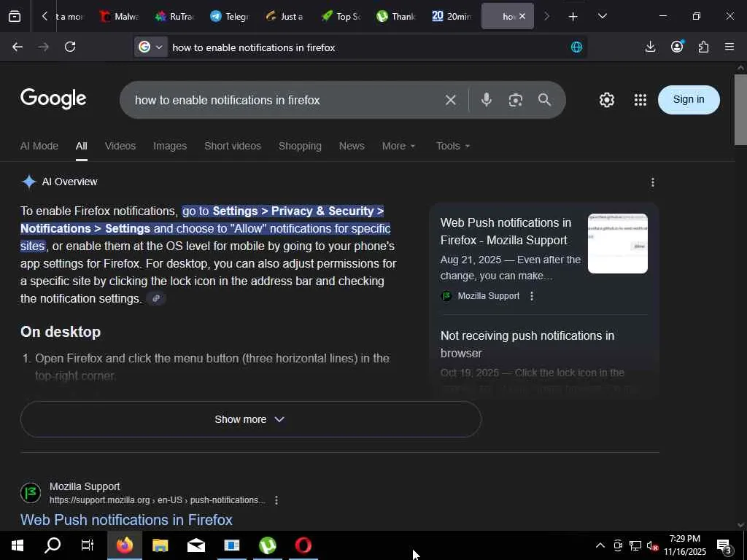This screenshot has height=560, width=747.
Task: Click the Sign in button
Action: (x=689, y=99)
